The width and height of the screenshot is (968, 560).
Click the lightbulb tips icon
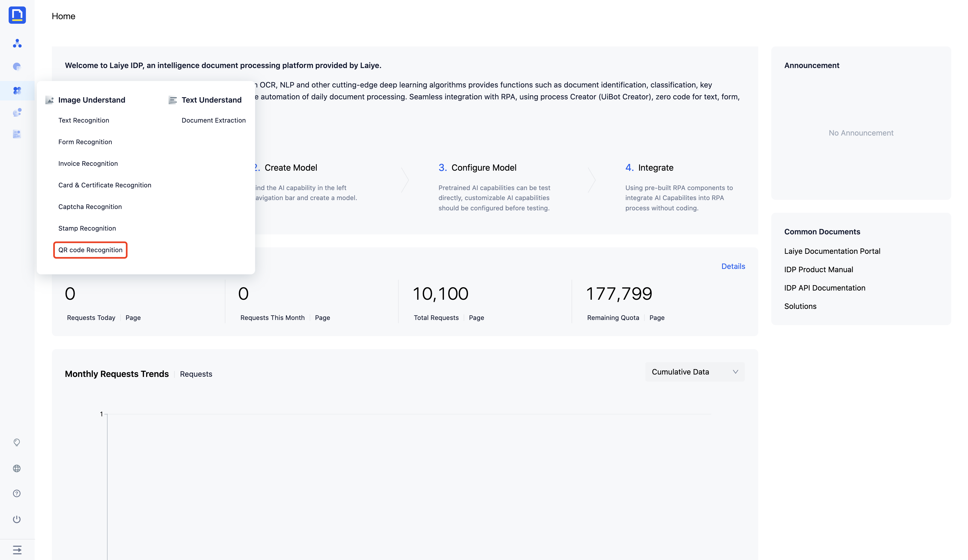click(x=17, y=443)
